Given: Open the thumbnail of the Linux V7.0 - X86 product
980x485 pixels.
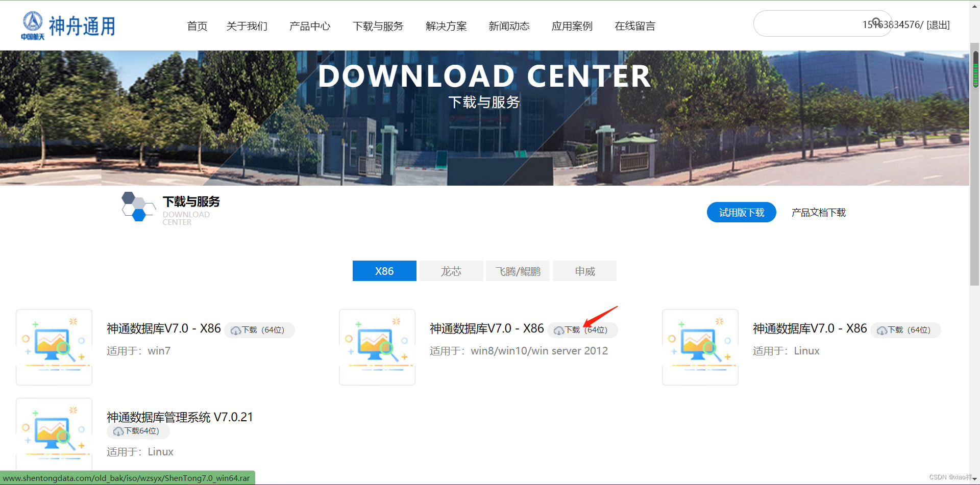Looking at the screenshot, I should pyautogui.click(x=700, y=347).
